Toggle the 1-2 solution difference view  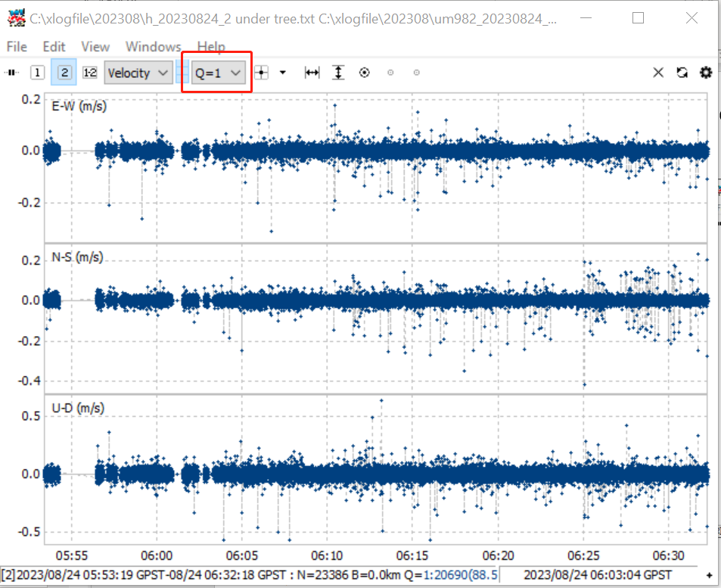tap(90, 73)
